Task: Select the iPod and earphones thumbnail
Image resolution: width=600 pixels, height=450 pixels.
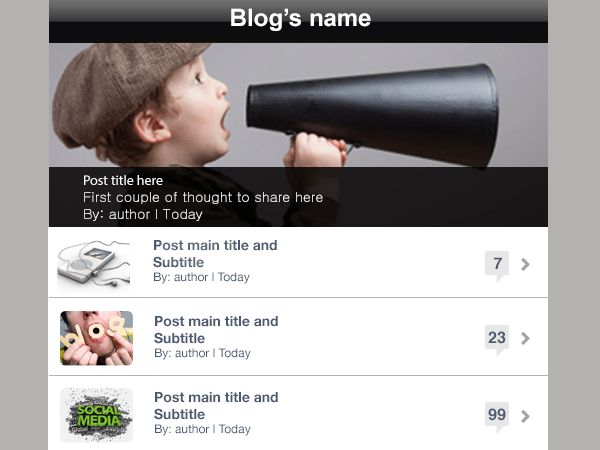Action: point(94,266)
